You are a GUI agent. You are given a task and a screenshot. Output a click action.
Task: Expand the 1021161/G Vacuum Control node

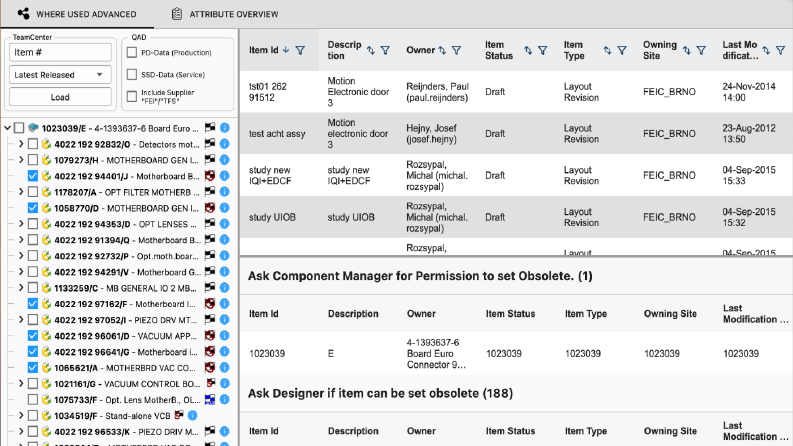[21, 384]
